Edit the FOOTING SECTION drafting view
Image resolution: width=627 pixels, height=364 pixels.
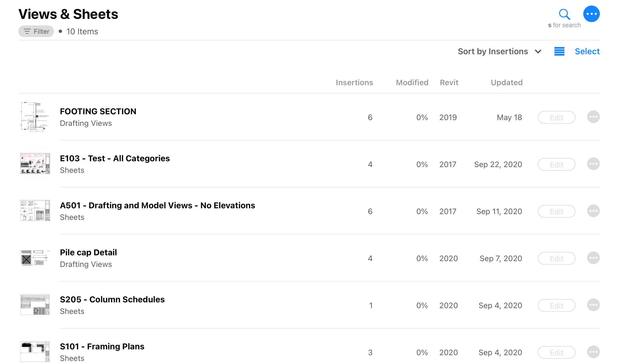556,118
